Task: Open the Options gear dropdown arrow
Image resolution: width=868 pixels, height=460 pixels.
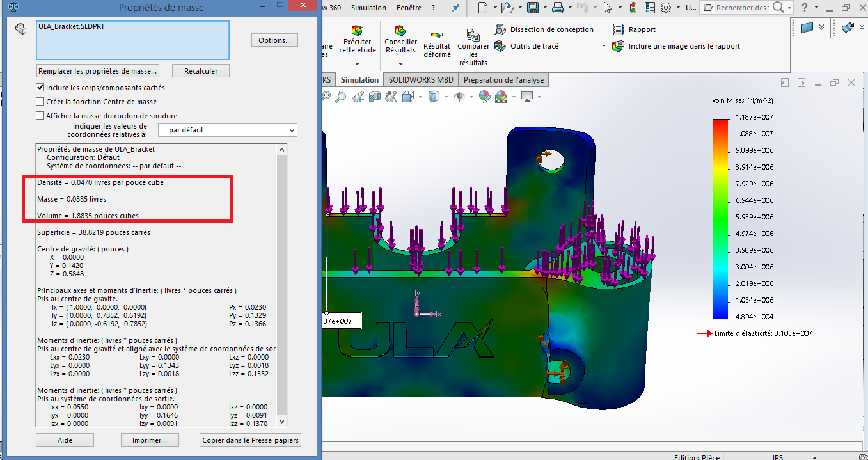Action: coord(677,8)
